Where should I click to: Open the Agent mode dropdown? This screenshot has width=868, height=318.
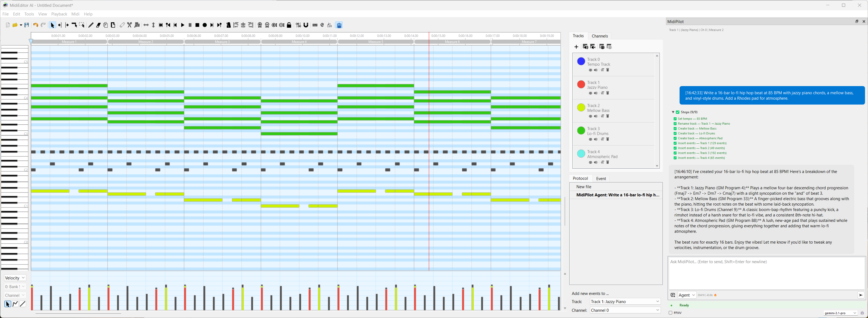(687, 295)
